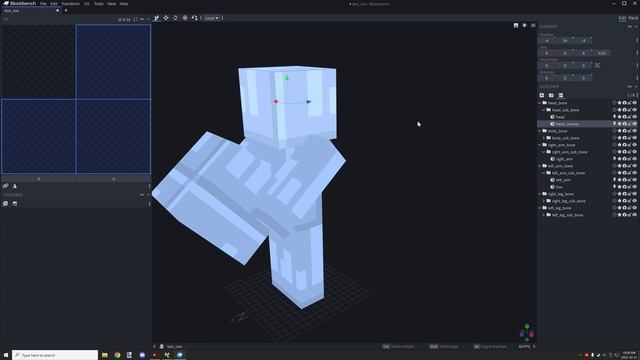Open the UV menu

click(87, 4)
